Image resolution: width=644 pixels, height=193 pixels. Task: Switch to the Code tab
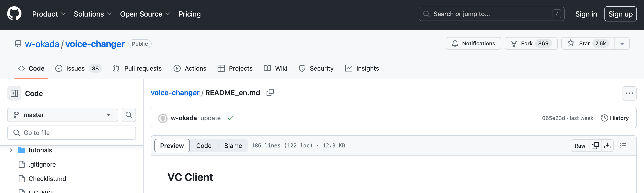pos(31,68)
